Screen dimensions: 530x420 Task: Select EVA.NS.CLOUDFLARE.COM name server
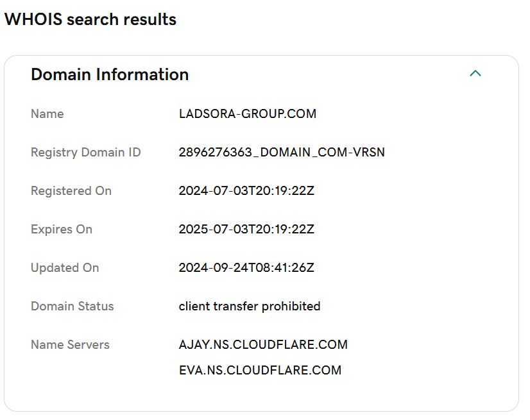pyautogui.click(x=260, y=371)
